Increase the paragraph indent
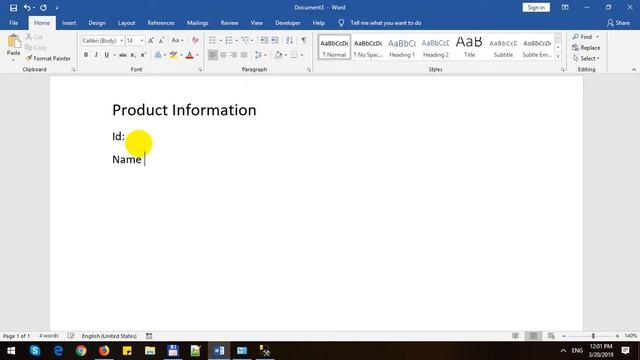Screen dimensions: 640x360 tap(275, 40)
